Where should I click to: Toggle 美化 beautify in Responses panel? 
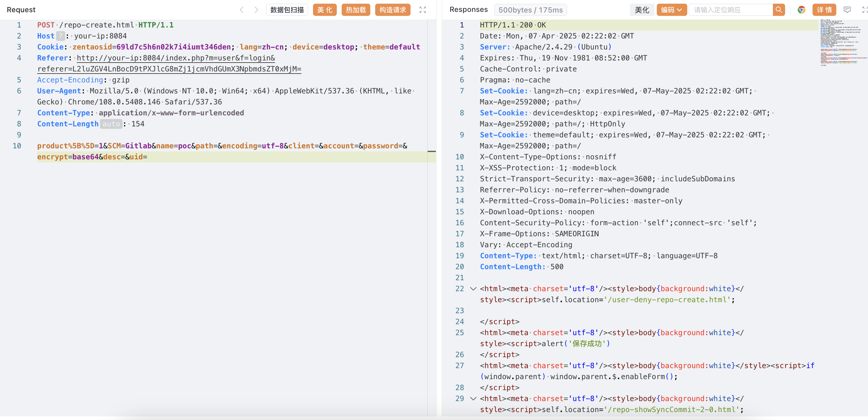coord(642,10)
